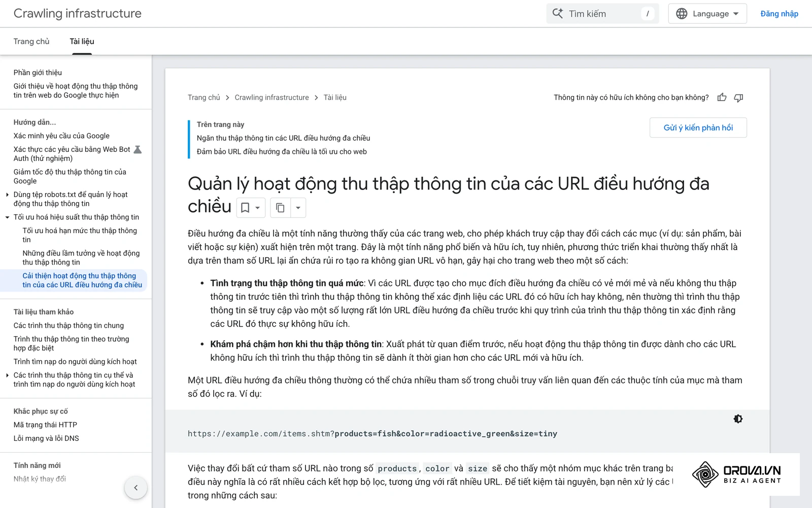Click the inline code word size

[x=478, y=468]
